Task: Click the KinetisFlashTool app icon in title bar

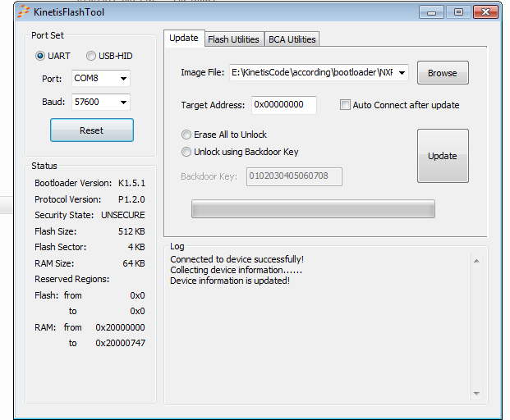Action: (x=24, y=12)
